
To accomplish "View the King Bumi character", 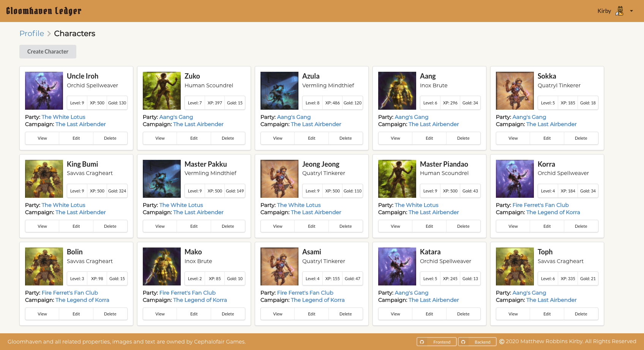I will click(x=42, y=226).
